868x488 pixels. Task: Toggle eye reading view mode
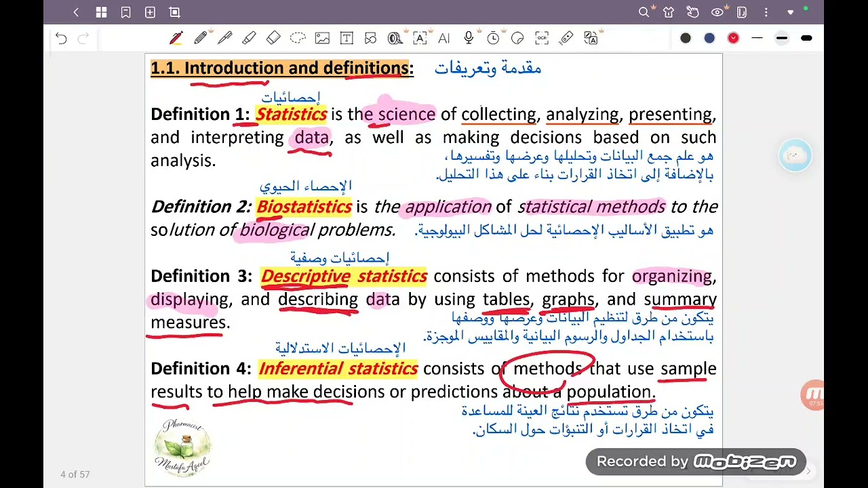pos(717,12)
